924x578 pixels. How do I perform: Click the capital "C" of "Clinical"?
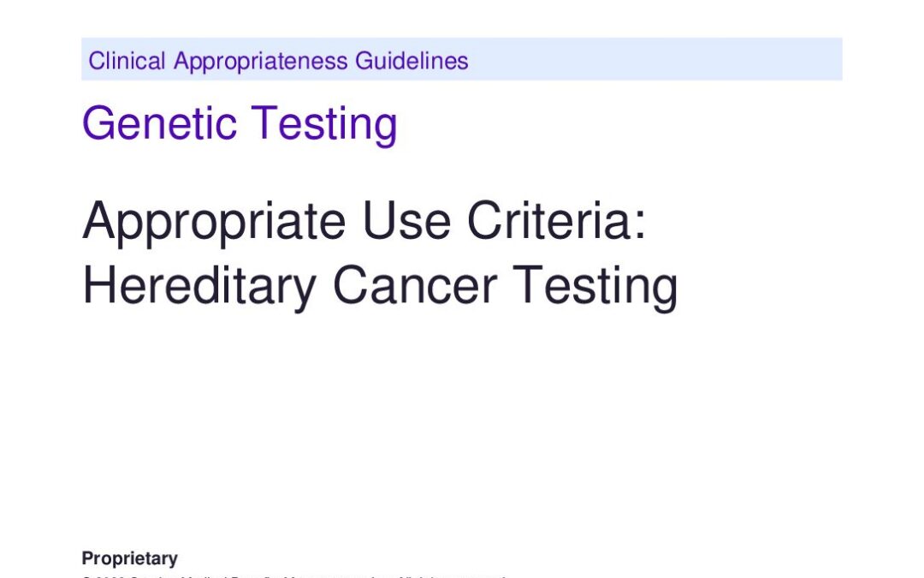(x=96, y=61)
